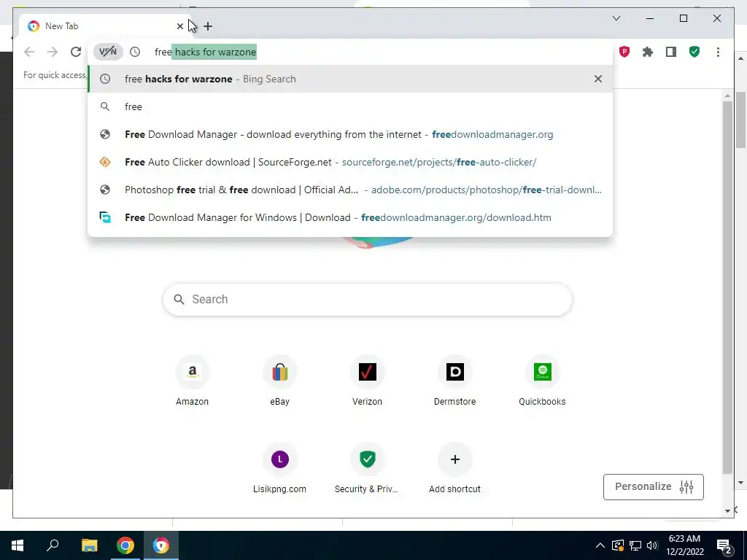
Task: Open the red shield P extension icon
Action: [624, 52]
